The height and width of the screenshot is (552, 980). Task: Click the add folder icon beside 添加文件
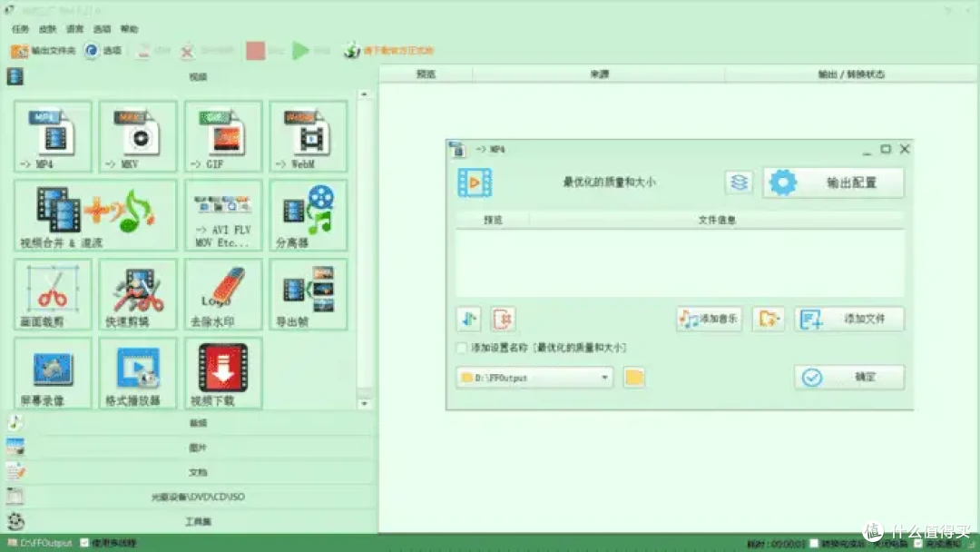pyautogui.click(x=769, y=319)
